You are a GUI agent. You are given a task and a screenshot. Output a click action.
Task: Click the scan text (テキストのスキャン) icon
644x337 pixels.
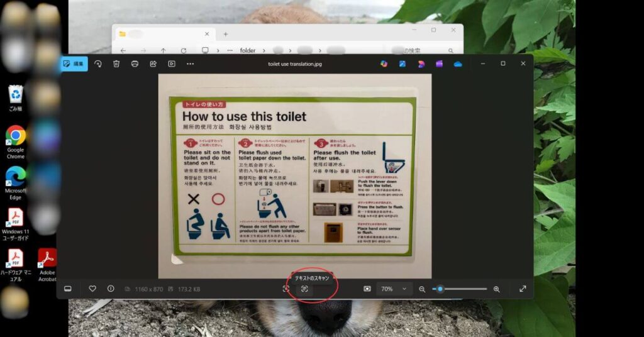(304, 289)
